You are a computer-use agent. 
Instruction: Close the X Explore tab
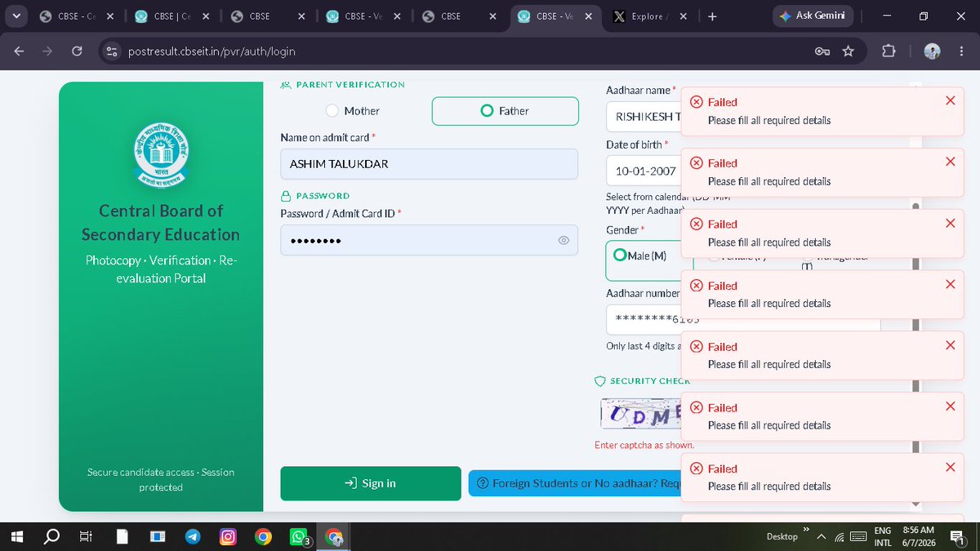click(683, 16)
